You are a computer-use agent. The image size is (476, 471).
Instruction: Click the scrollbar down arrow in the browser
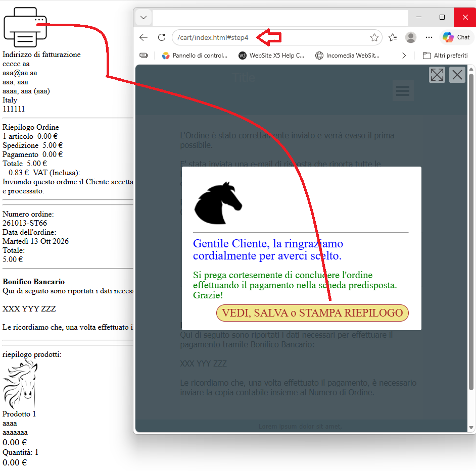[x=471, y=428]
